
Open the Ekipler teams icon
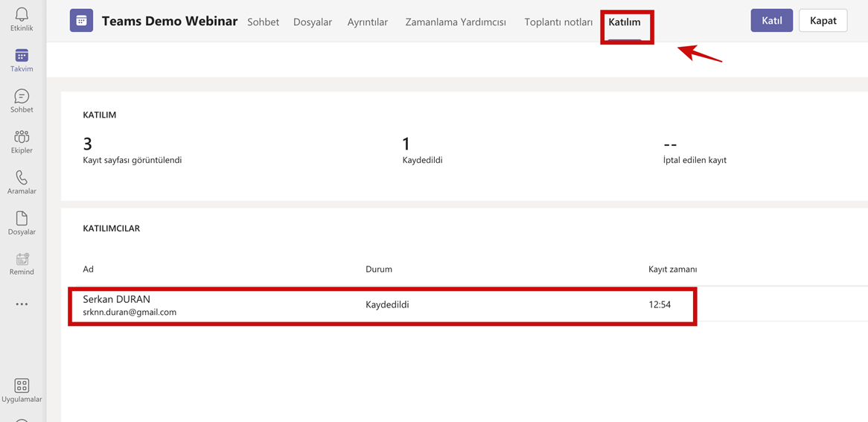[22, 136]
